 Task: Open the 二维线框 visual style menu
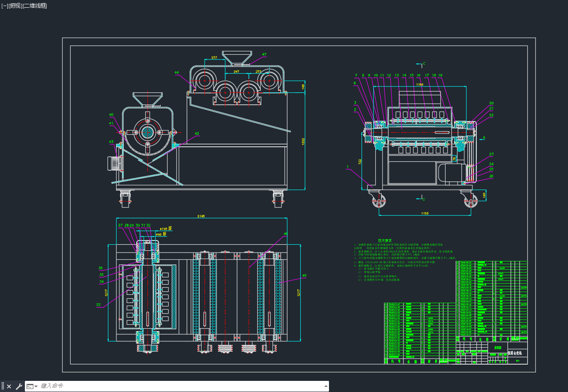pyautogui.click(x=35, y=6)
